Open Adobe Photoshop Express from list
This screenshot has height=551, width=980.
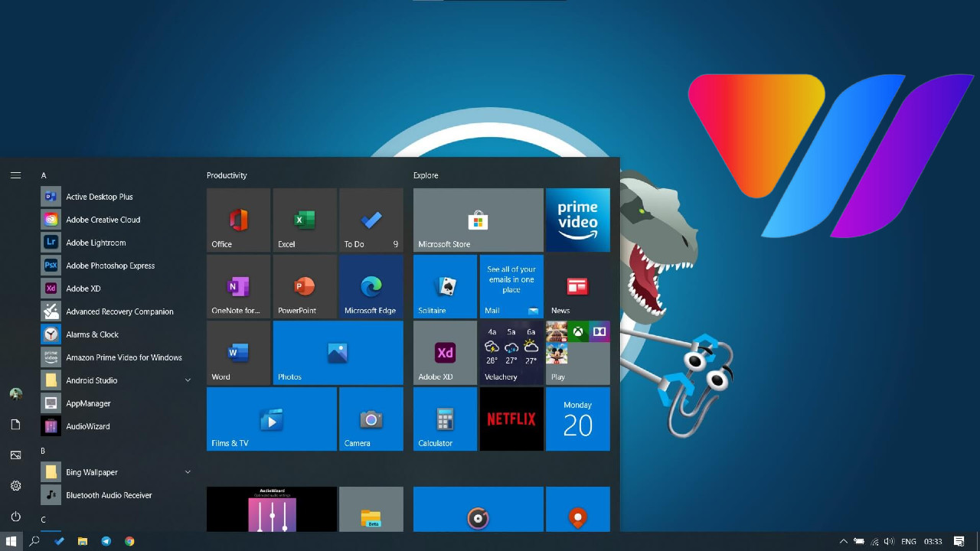pyautogui.click(x=116, y=266)
